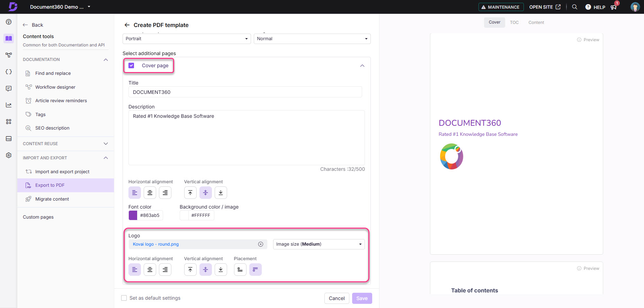This screenshot has height=308, width=644.
Task: Click the Save button
Action: (x=362, y=298)
